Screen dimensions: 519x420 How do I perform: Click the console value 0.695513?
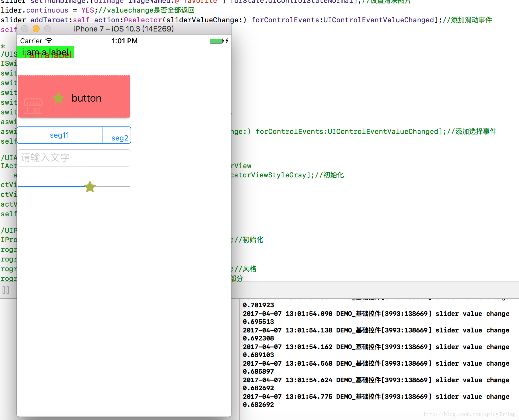[x=258, y=322]
